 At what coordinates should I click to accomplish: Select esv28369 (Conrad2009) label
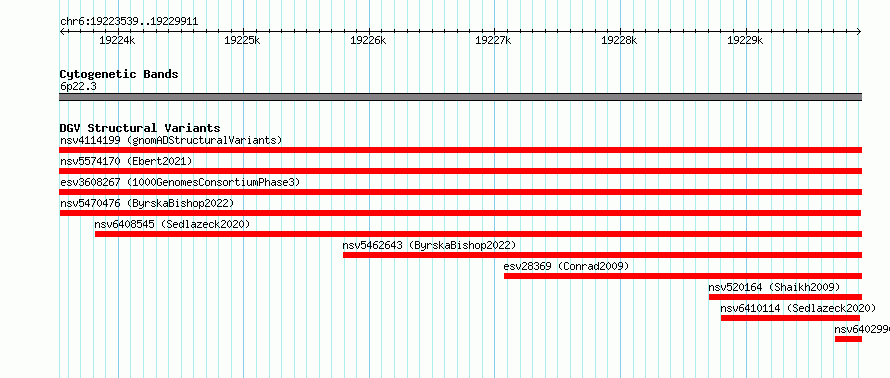click(x=566, y=266)
